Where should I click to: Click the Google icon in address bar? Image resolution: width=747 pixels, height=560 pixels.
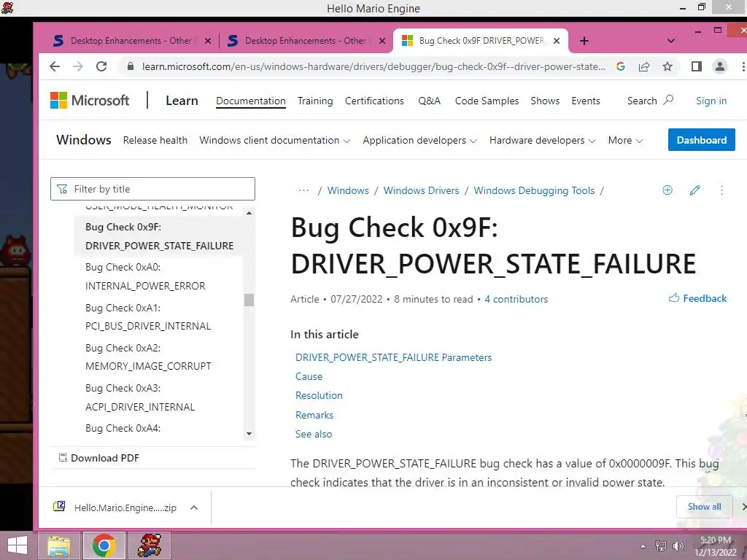[620, 66]
